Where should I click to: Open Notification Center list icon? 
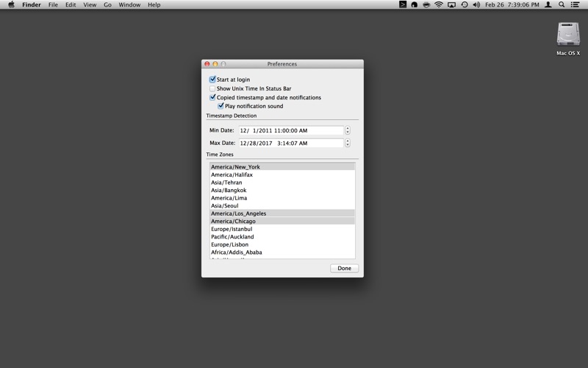click(x=575, y=4)
